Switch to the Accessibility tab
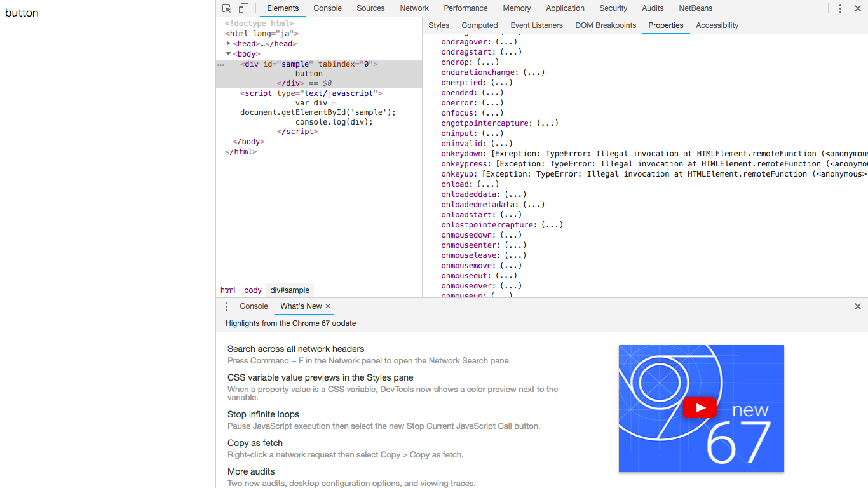 pyautogui.click(x=717, y=25)
